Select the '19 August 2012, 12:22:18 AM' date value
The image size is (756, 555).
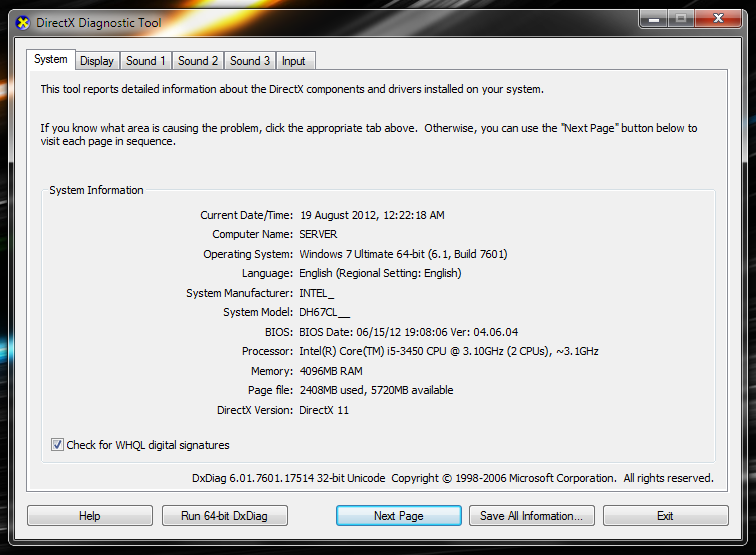click(x=372, y=215)
